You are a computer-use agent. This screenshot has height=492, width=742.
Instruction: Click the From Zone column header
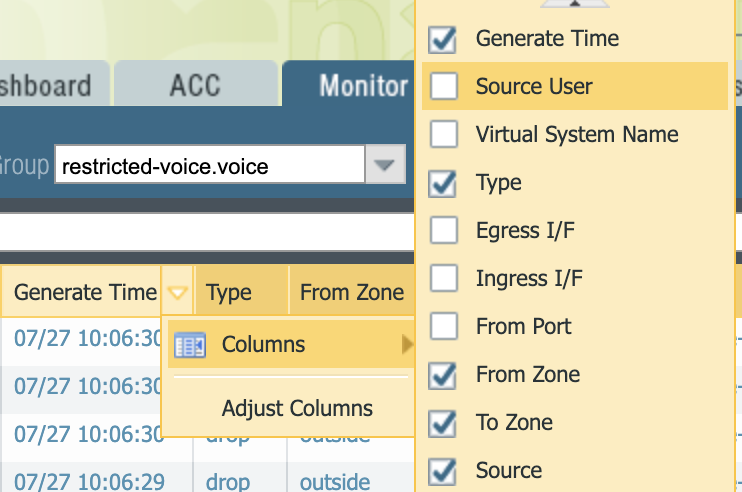point(352,291)
